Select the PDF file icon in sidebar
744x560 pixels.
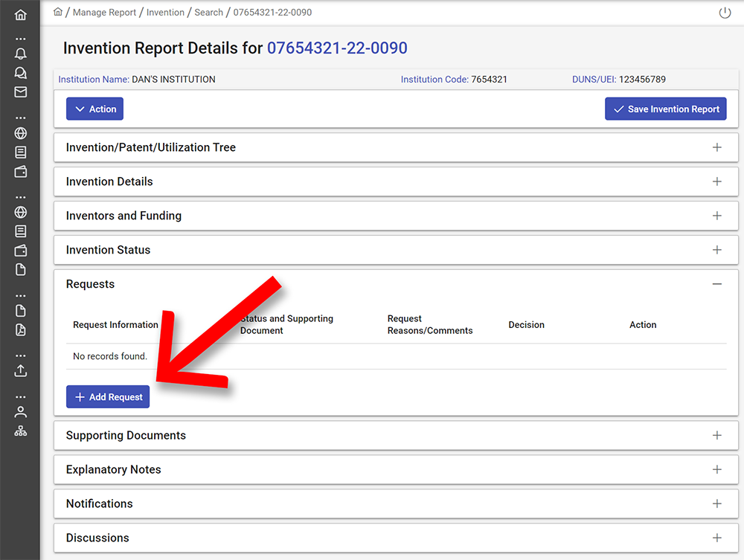click(x=20, y=330)
